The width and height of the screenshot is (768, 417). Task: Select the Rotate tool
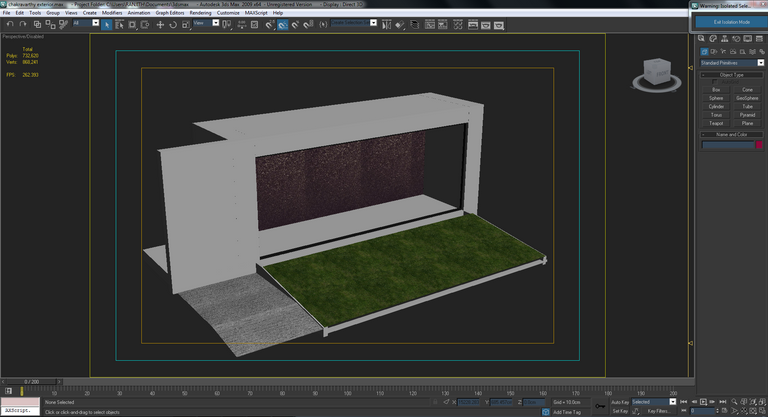point(173,24)
